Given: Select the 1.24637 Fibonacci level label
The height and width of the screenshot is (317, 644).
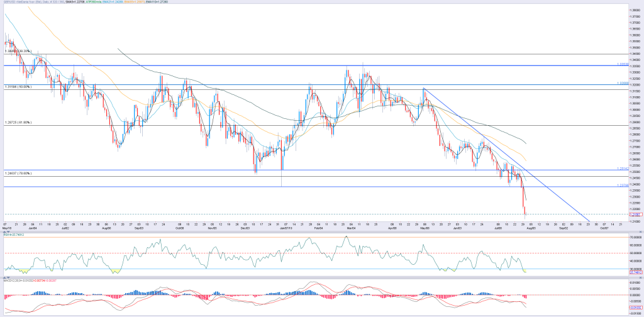Looking at the screenshot, I should pyautogui.click(x=19, y=174).
